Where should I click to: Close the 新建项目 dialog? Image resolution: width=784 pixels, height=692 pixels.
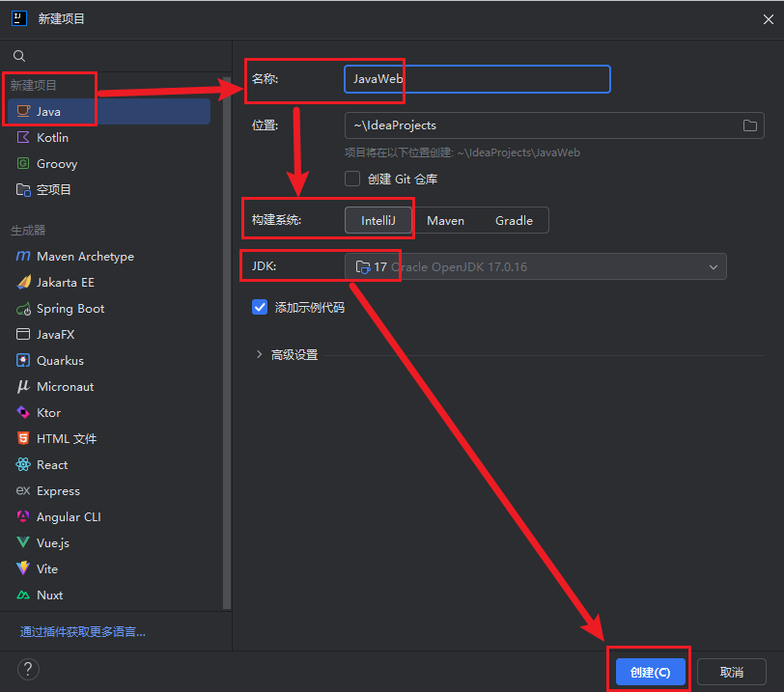click(768, 19)
